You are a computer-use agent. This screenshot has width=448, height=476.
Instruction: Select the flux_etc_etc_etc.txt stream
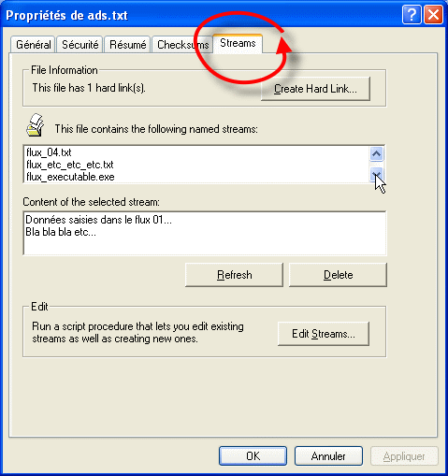coord(70,165)
